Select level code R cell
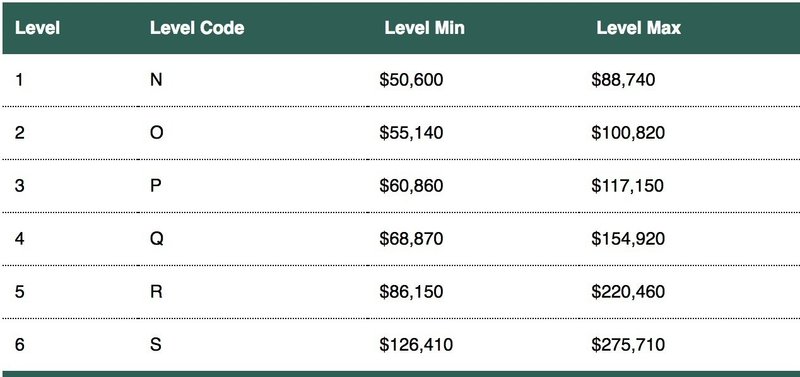Viewport: 800px width, 377px height. click(156, 292)
